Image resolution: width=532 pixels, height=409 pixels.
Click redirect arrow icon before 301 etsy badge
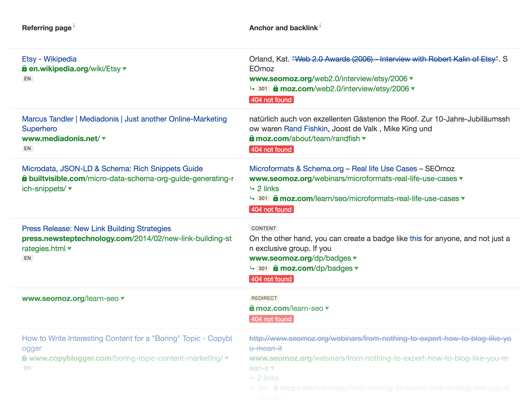pos(252,88)
